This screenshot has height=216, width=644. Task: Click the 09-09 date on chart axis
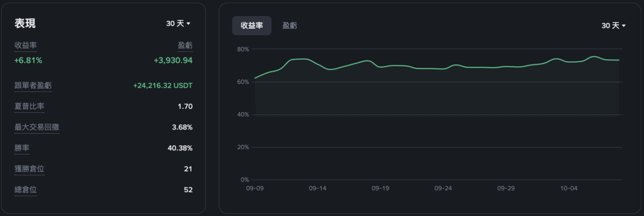[x=254, y=189]
